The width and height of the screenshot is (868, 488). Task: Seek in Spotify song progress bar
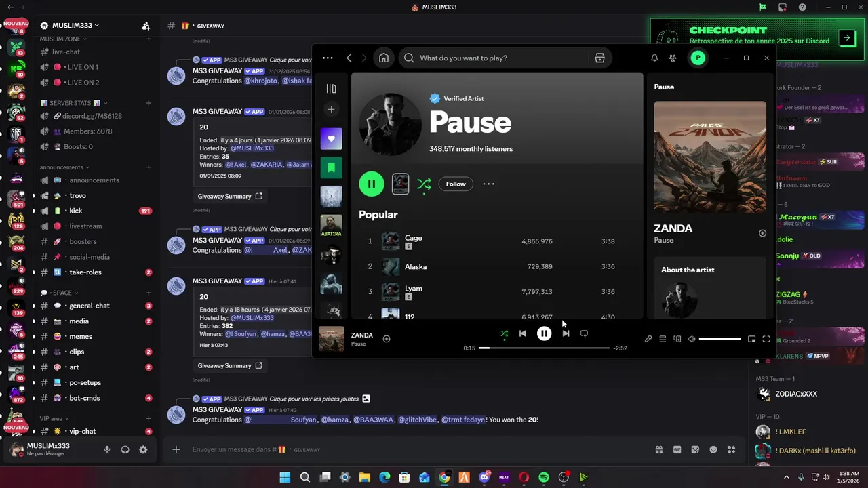544,348
